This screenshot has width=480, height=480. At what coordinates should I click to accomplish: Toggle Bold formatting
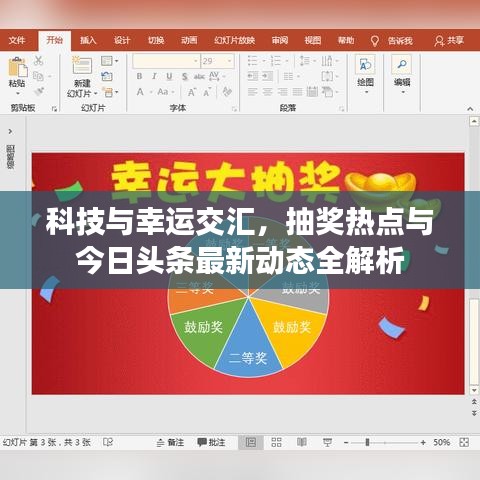pos(139,76)
